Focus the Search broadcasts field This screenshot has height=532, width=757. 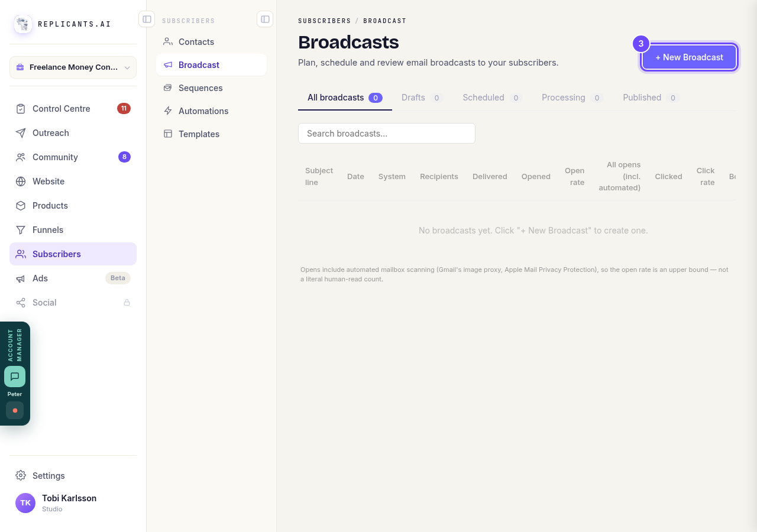point(387,134)
